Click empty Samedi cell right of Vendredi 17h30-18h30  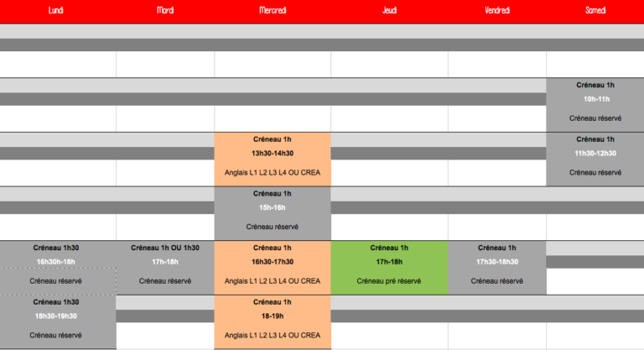[595, 280]
